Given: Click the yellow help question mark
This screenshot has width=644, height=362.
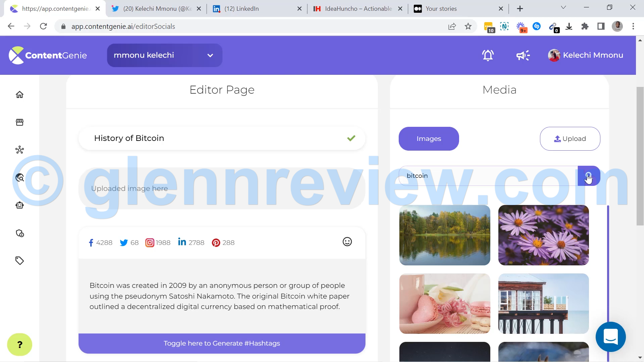Looking at the screenshot, I should click(x=19, y=345).
